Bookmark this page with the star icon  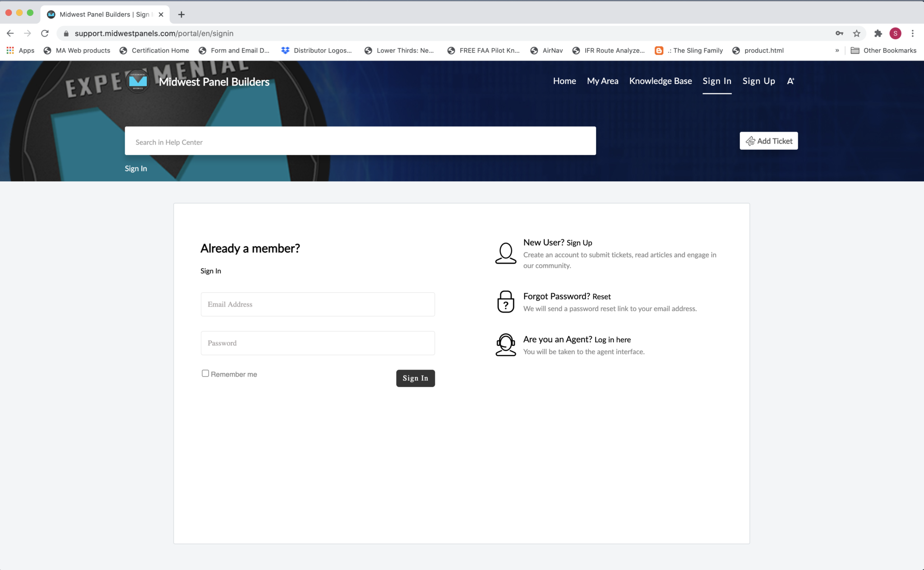[856, 33]
